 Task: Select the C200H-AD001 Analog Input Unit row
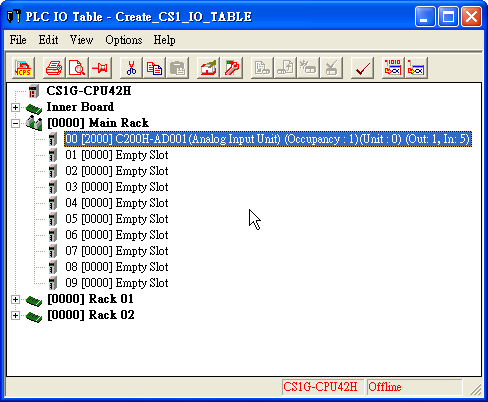pyautogui.click(x=268, y=139)
